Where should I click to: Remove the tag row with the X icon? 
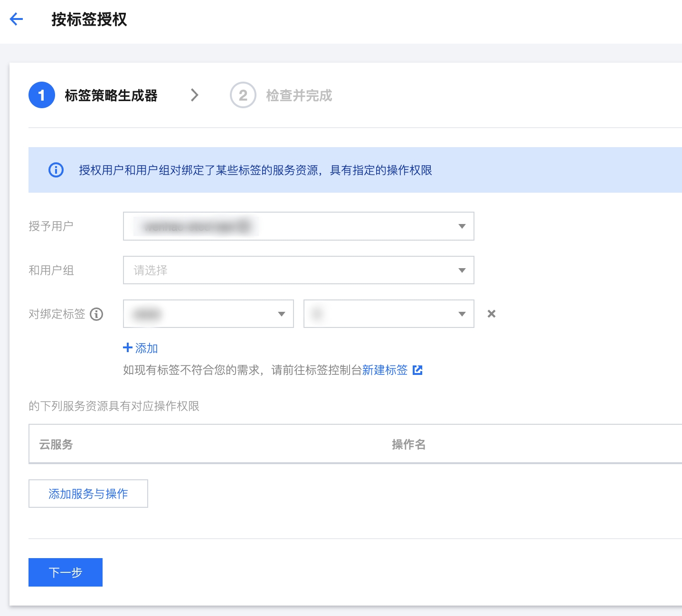click(x=492, y=314)
